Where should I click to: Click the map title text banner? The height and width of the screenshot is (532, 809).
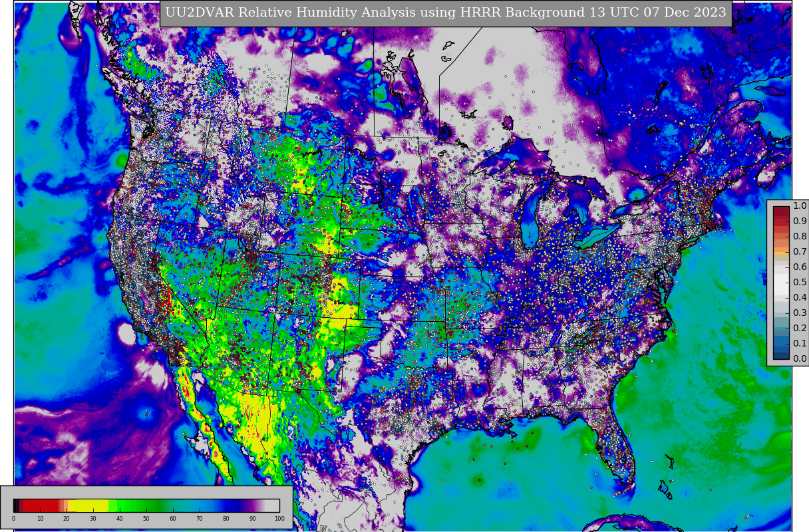(446, 13)
